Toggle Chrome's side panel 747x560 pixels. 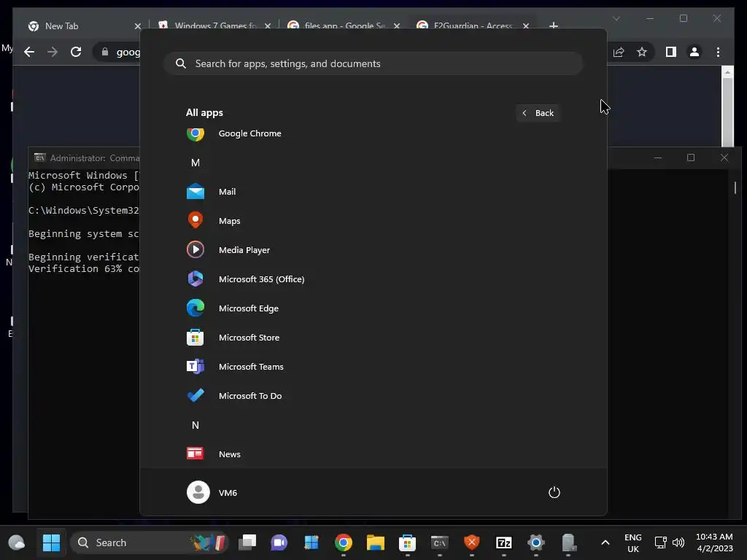pyautogui.click(x=671, y=52)
